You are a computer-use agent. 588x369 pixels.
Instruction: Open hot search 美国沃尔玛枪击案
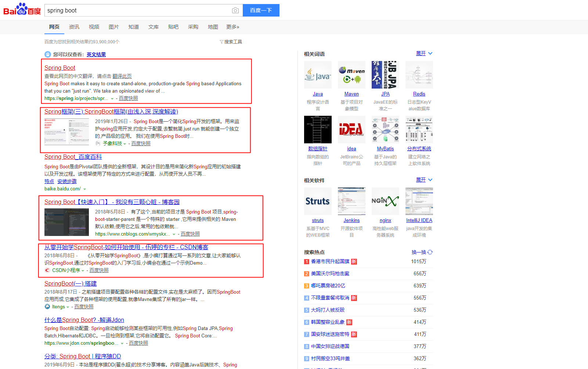point(330,273)
